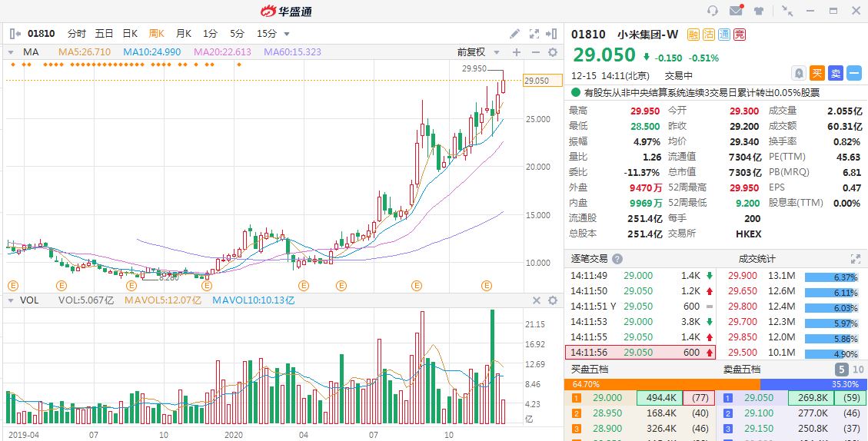Screen dimensions: 868x441
Task: Switch to the 日K chart tab
Action: pyautogui.click(x=130, y=34)
